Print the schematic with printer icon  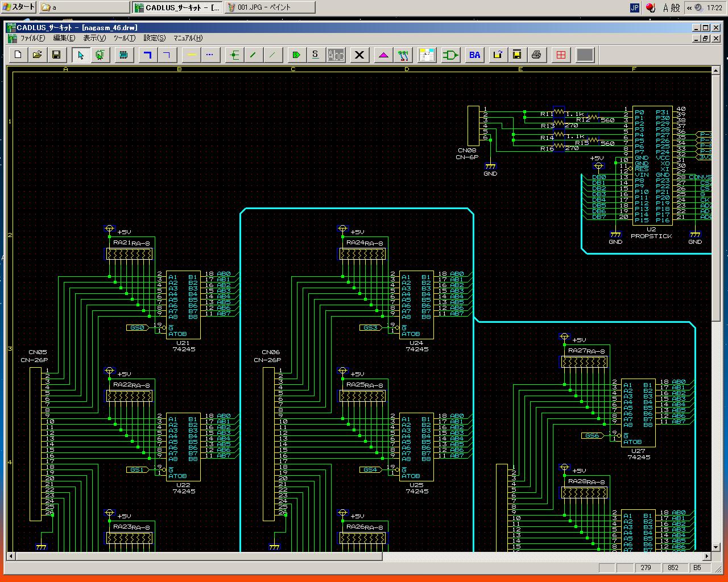[x=536, y=55]
